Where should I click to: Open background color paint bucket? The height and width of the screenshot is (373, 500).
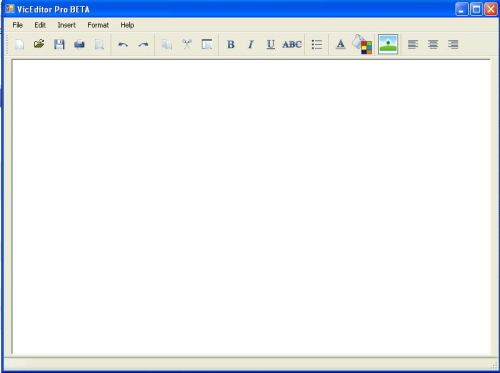click(x=362, y=44)
